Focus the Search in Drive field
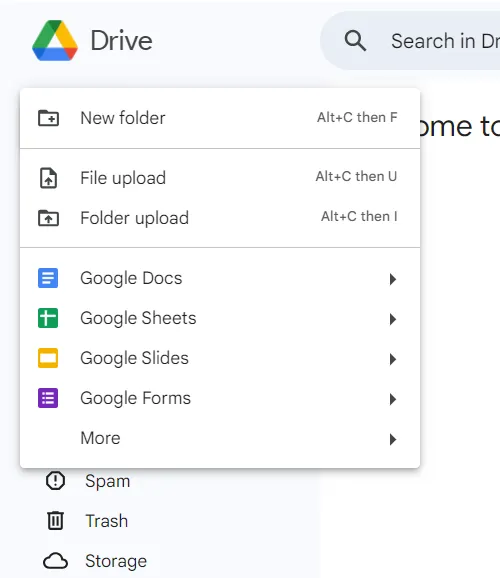 pos(411,41)
